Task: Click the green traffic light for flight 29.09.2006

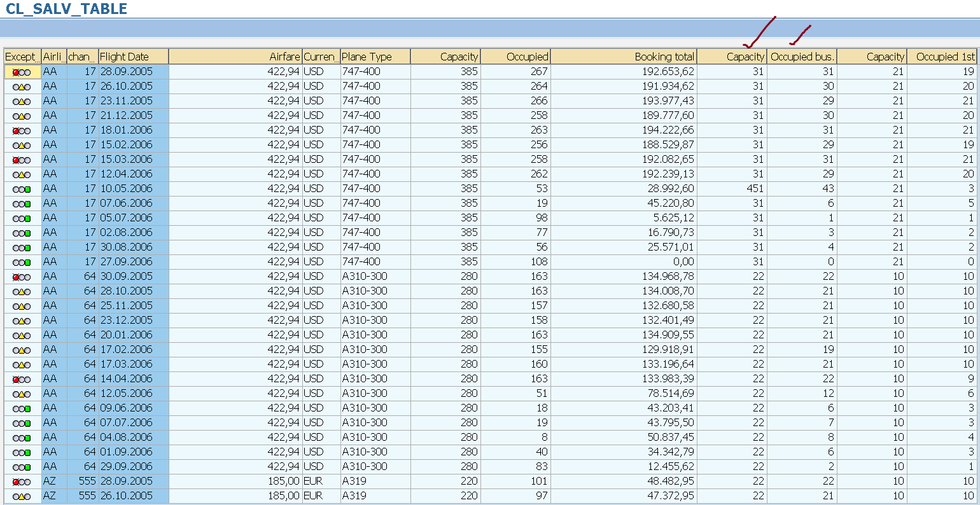Action: (22, 467)
